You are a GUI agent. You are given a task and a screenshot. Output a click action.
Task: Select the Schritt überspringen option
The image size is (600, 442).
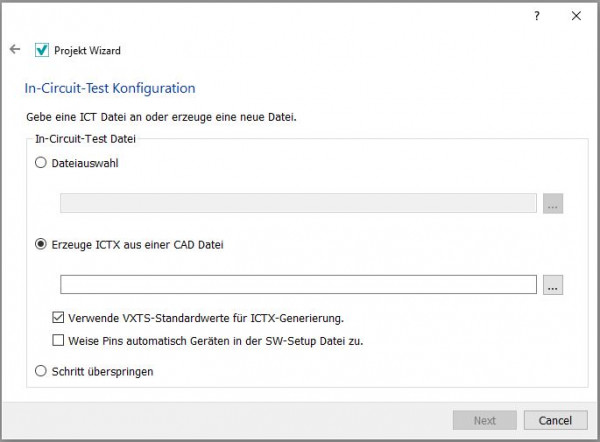[x=41, y=371]
